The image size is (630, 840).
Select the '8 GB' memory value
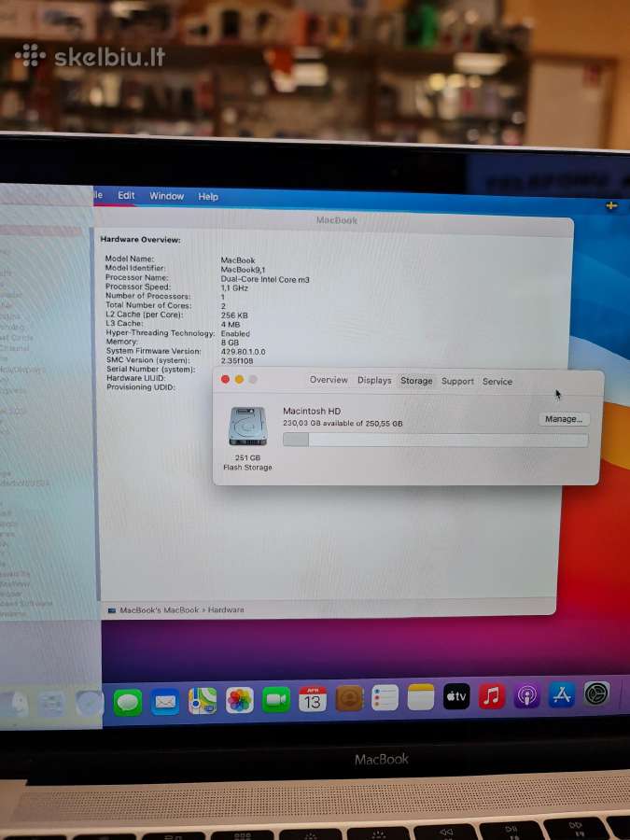tap(230, 343)
